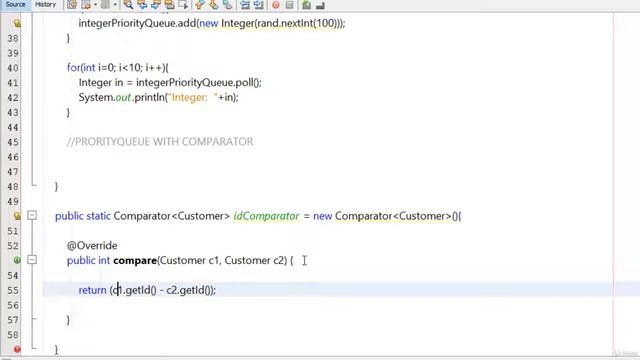Switch to the History view tab
This screenshot has height=360, width=640.
pos(45,4)
